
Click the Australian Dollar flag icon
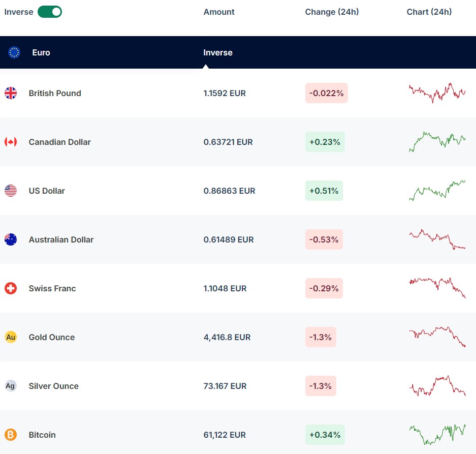click(11, 239)
